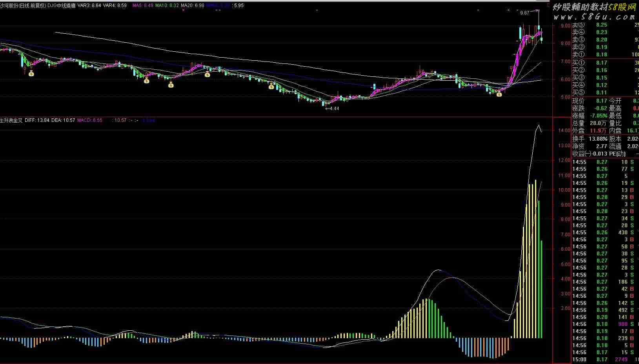
Task: Select the 买③ bid row at 8.15
Action: pos(605,78)
